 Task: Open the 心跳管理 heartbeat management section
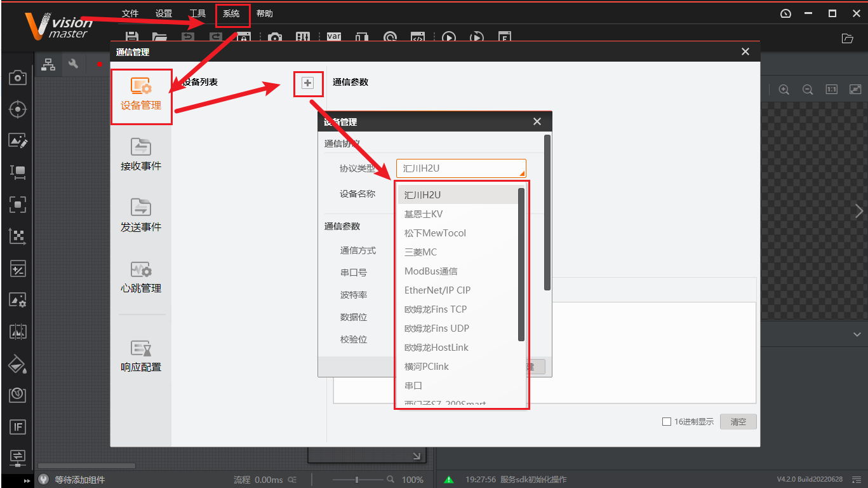tap(140, 276)
